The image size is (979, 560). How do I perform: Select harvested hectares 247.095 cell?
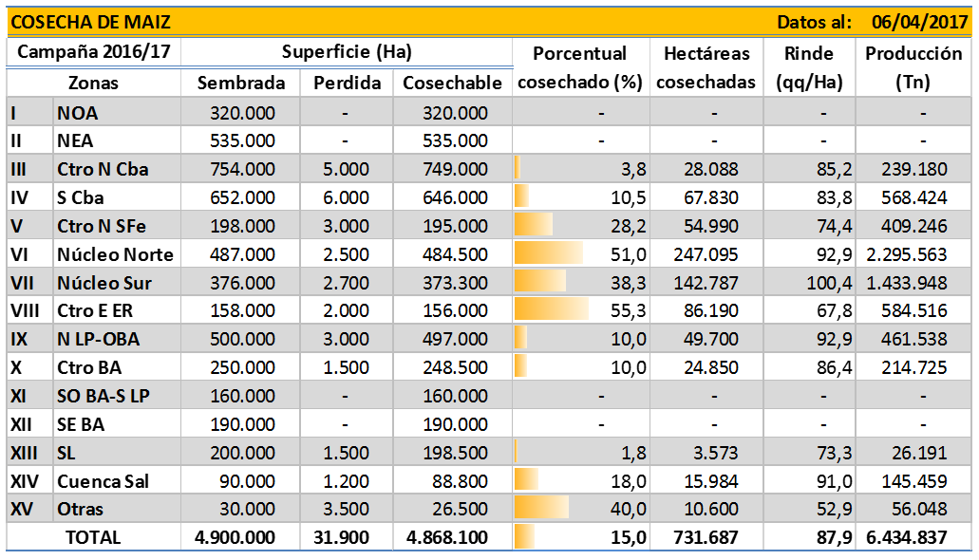pos(704,254)
